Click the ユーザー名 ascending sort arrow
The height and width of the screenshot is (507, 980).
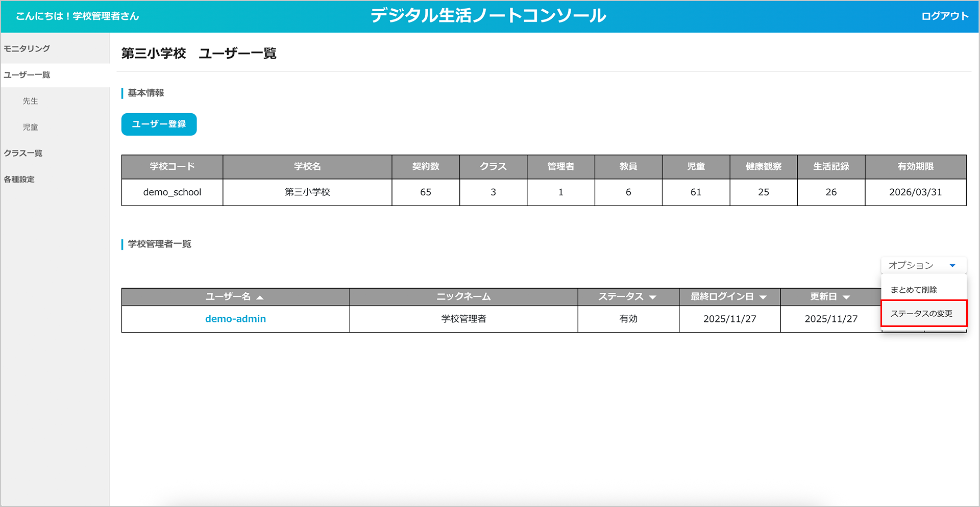pyautogui.click(x=260, y=297)
